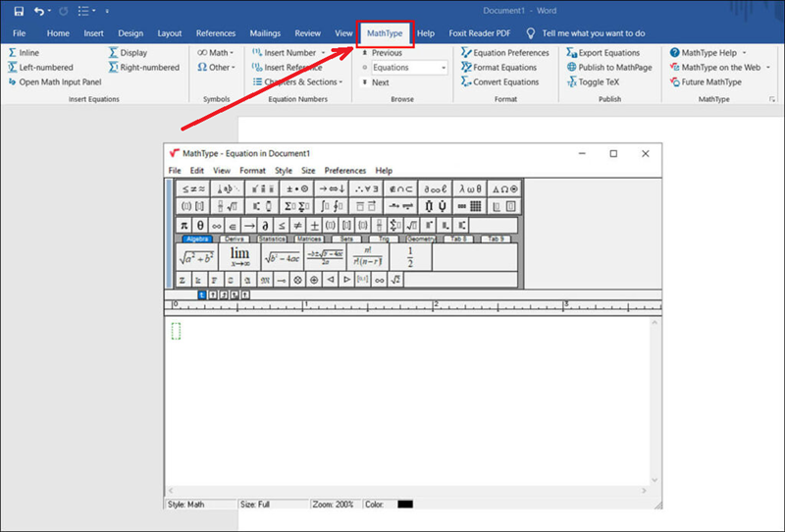The width and height of the screenshot is (785, 532).
Task: Open fence templates palette (parentheses, brackets)
Action: coord(193,206)
